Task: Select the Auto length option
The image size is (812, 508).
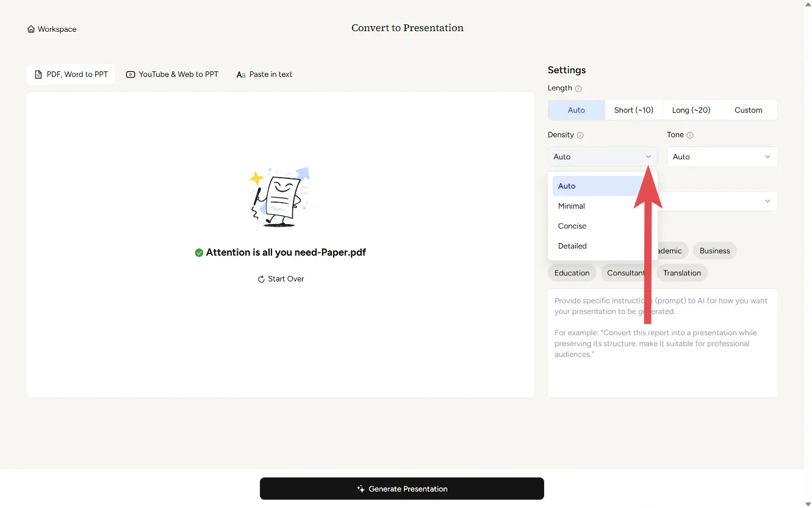Action: [576, 111]
